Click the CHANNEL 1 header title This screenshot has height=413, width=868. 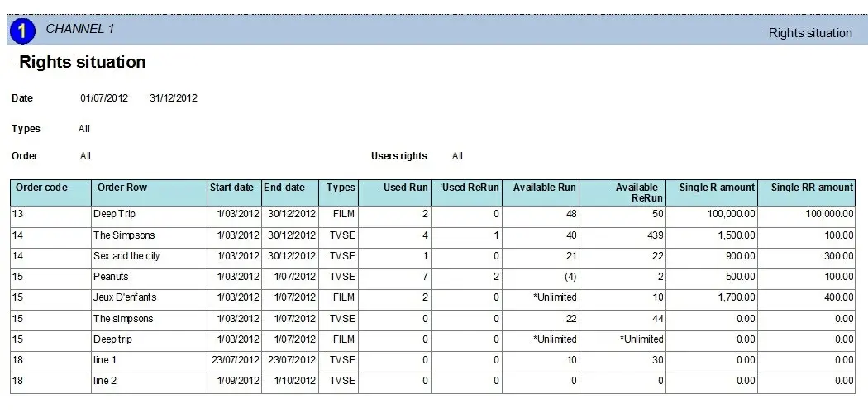tap(79, 29)
